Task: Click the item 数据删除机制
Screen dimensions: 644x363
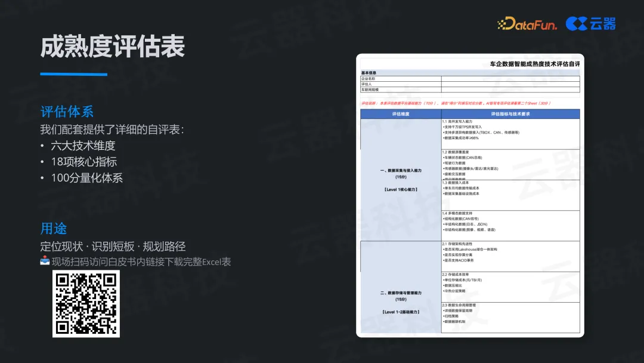Action: click(454, 321)
